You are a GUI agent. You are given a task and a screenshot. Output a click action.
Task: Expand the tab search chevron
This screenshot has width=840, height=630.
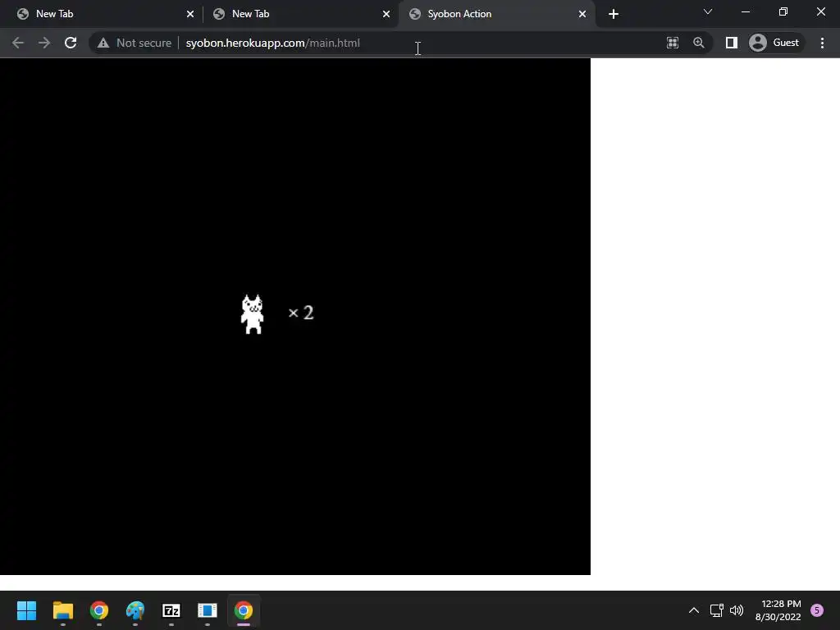[x=708, y=11]
